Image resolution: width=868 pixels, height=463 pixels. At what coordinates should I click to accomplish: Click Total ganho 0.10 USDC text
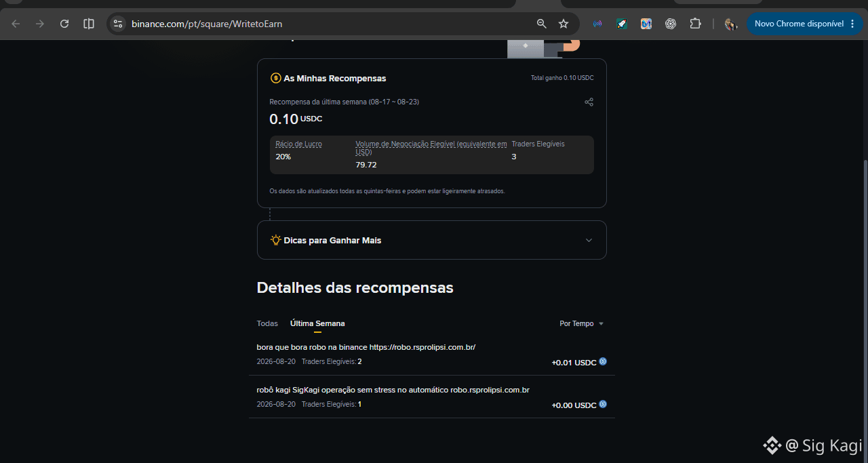coord(562,78)
